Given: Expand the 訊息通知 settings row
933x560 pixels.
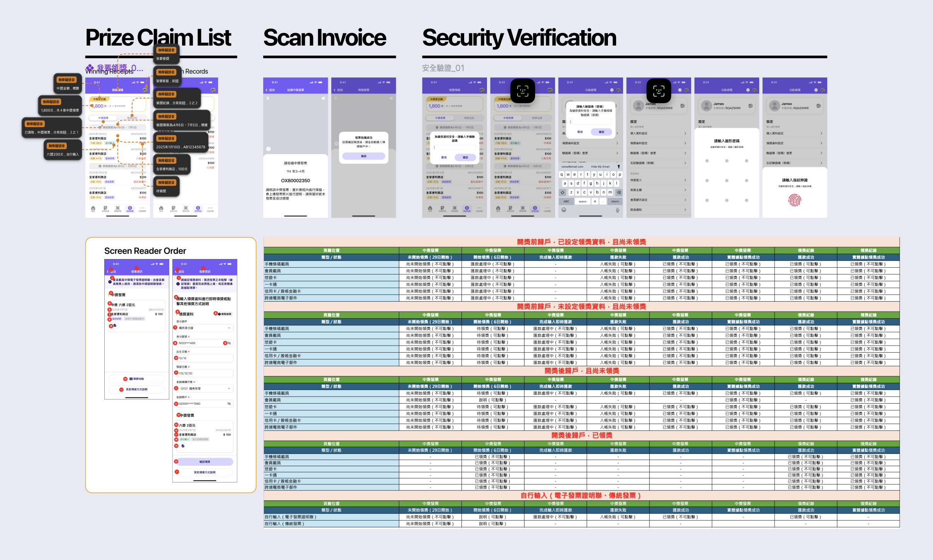Looking at the screenshot, I should tap(658, 210).
